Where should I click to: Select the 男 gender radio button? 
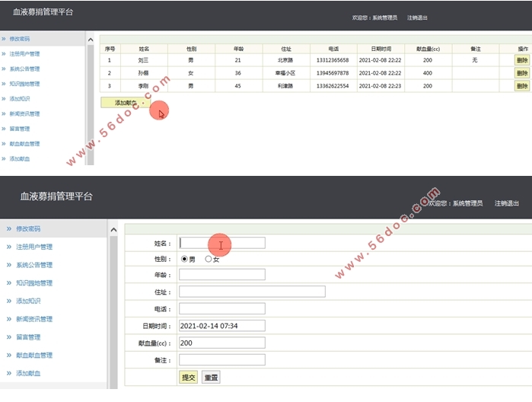184,260
